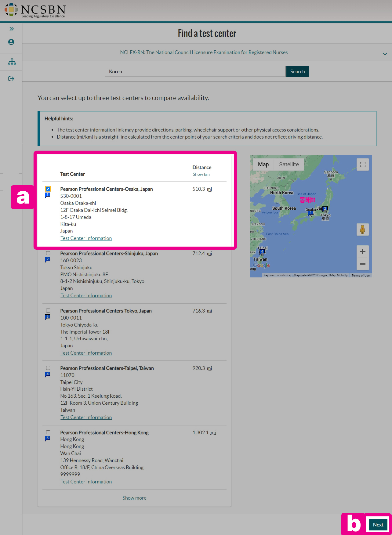
Task: Enable the Hong Kong test center checkbox
Action: 48,432
